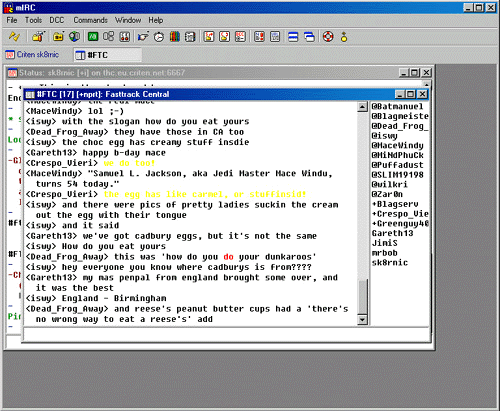Open the Address Book icon
This screenshot has width=500, height=411.
tap(190, 36)
